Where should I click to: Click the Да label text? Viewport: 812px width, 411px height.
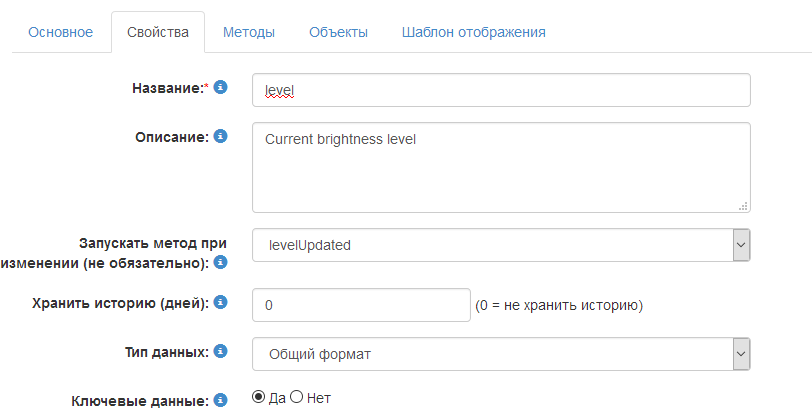[277, 398]
